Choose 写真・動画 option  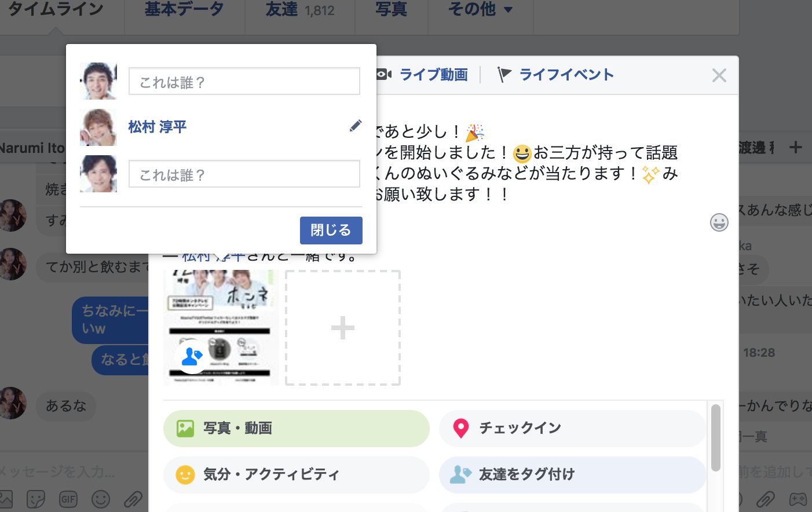[297, 429]
